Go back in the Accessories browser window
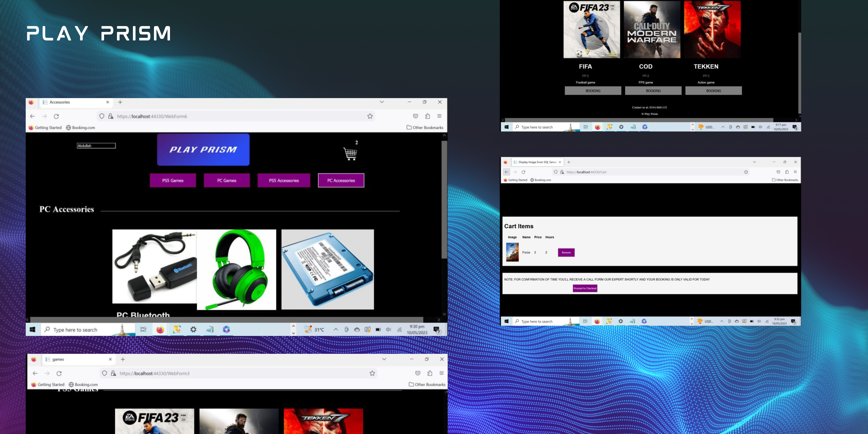This screenshot has width=868, height=434. pyautogui.click(x=32, y=116)
